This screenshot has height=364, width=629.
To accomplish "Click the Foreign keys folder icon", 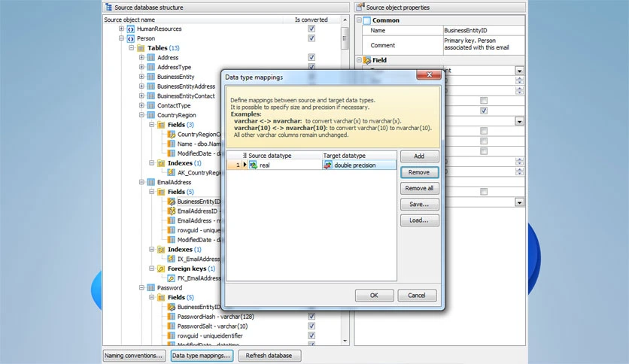I will click(x=161, y=268).
